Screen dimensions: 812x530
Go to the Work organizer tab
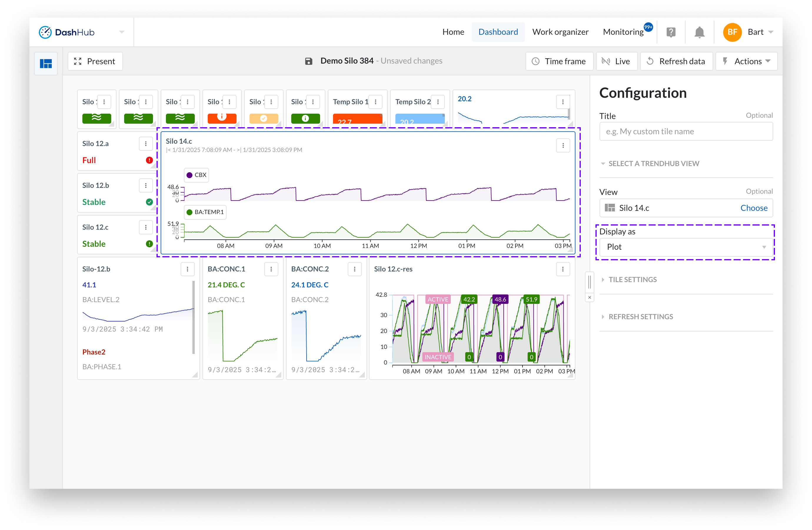click(560, 32)
